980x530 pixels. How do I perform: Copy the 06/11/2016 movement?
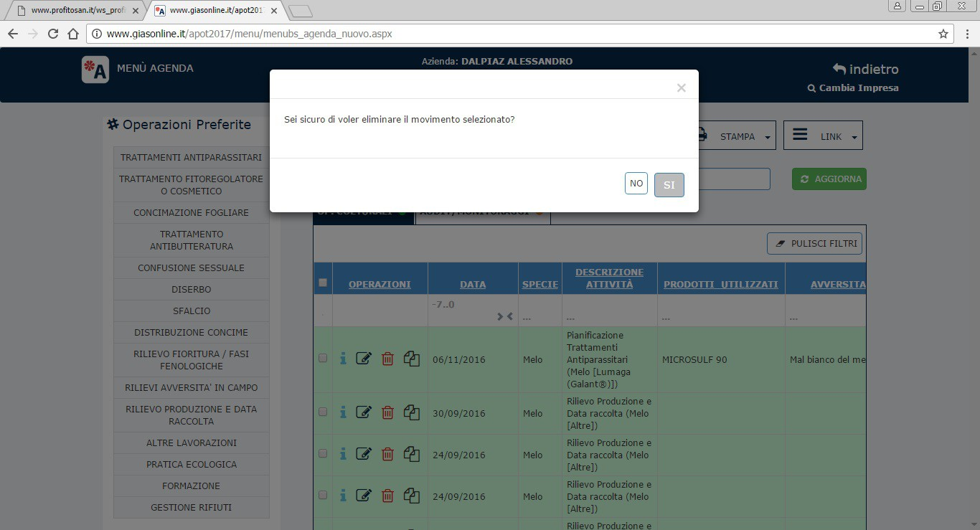click(411, 359)
